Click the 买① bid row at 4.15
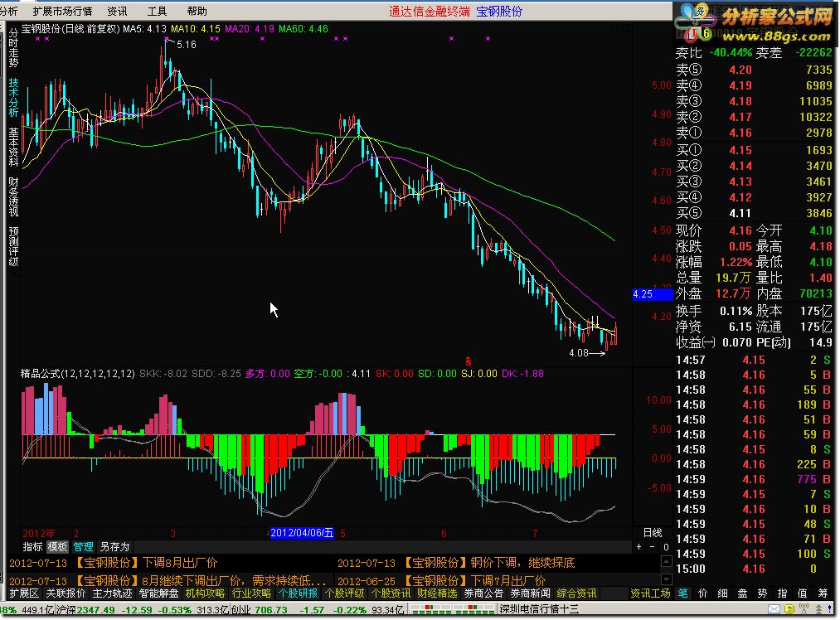840x620 pixels. click(x=754, y=150)
